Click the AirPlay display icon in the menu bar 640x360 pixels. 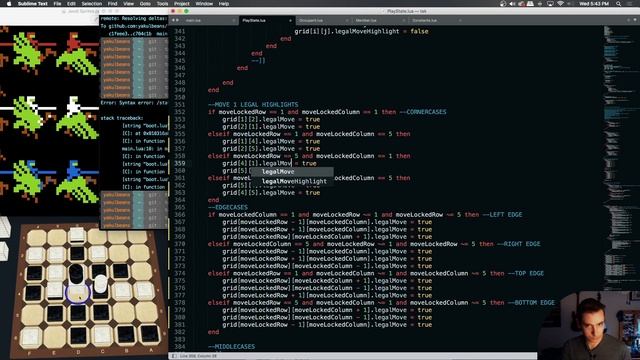pyautogui.click(x=550, y=4)
